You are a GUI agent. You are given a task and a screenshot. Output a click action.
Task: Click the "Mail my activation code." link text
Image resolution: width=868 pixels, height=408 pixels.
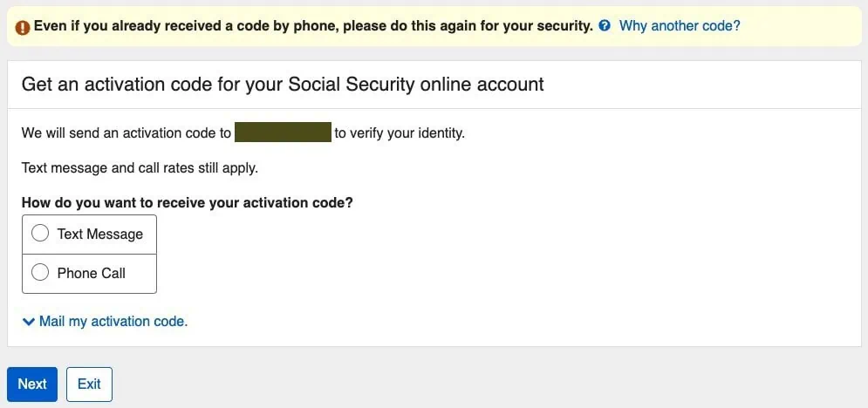pyautogui.click(x=113, y=322)
